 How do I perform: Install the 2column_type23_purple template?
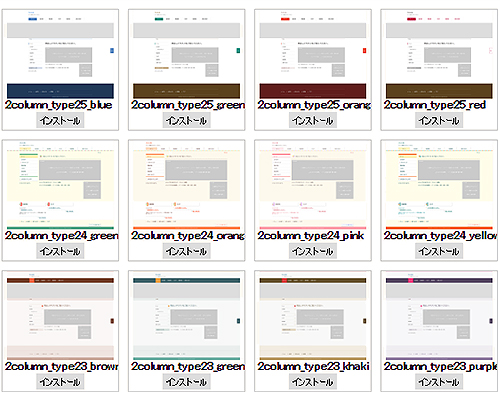click(439, 382)
